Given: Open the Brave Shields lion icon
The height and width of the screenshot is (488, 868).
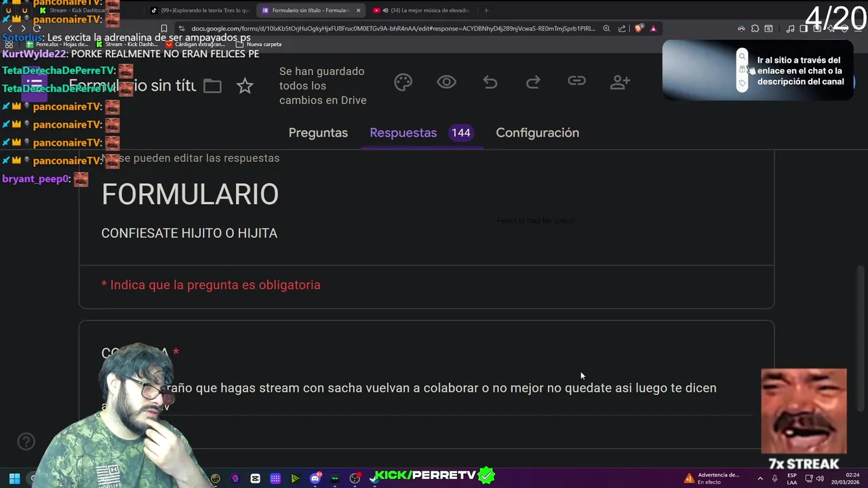Looking at the screenshot, I should [x=638, y=28].
